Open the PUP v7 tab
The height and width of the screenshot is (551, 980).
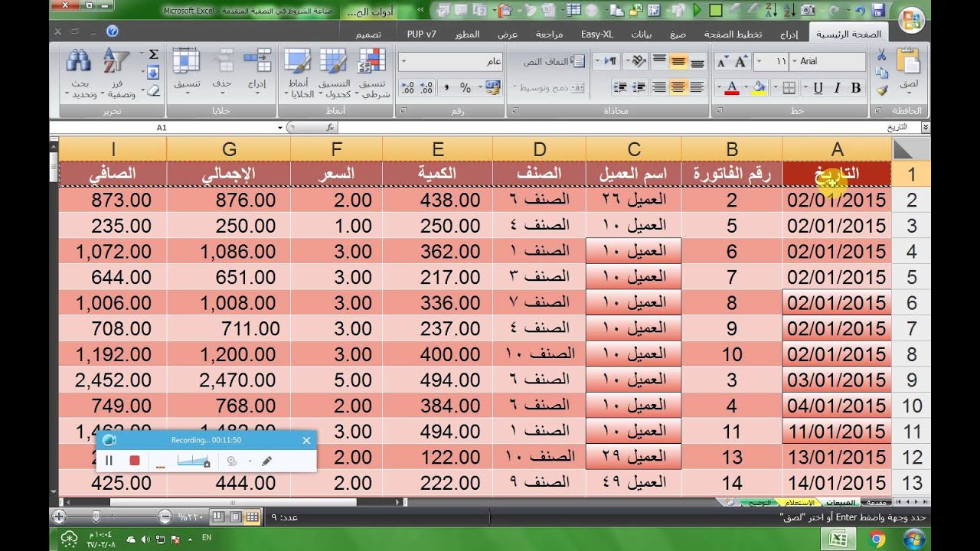(x=422, y=34)
